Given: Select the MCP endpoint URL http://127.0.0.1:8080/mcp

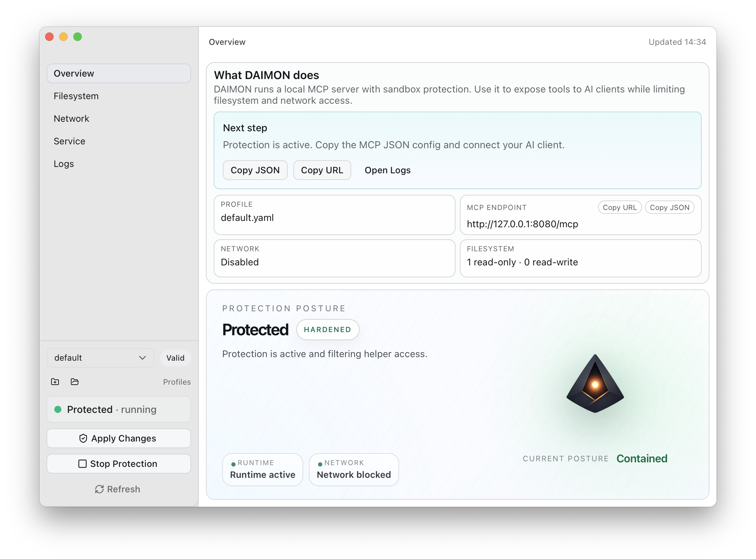Looking at the screenshot, I should pyautogui.click(x=522, y=224).
